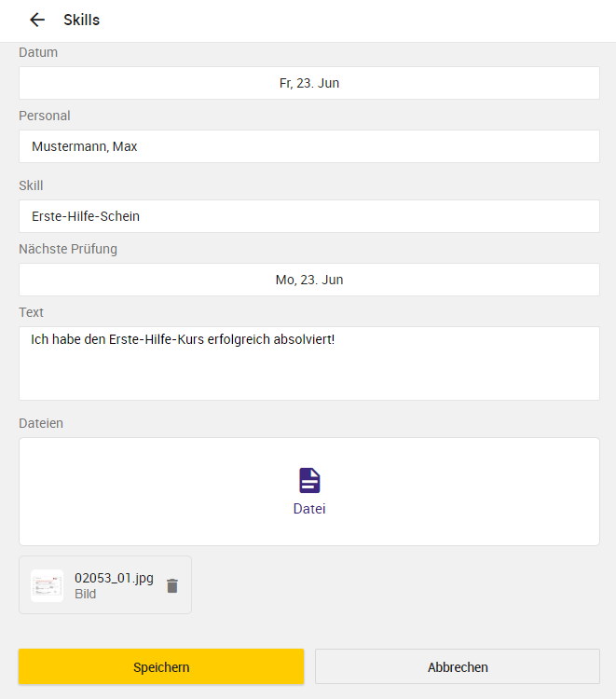Click the Skills page title
The height and width of the screenshot is (699, 616).
[82, 21]
